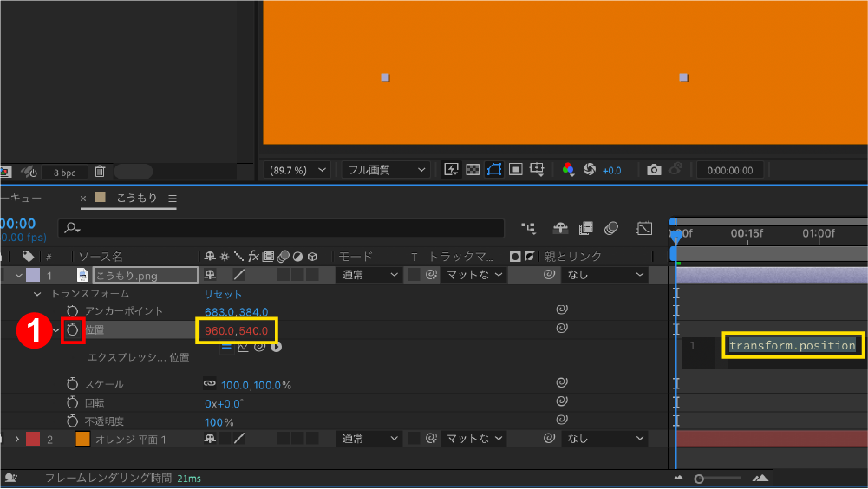Open the こうもり panel menu icon

point(173,199)
